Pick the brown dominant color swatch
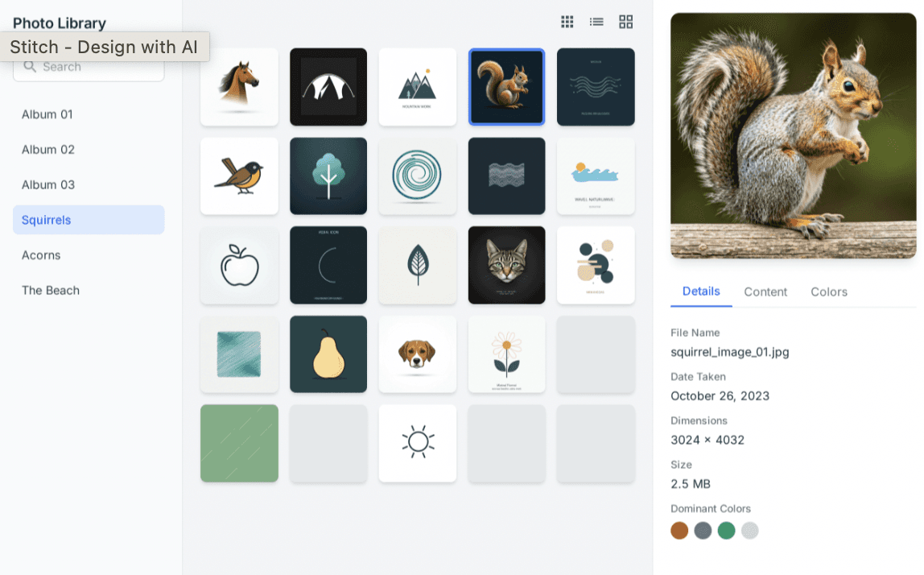The height and width of the screenshot is (575, 924). click(679, 530)
